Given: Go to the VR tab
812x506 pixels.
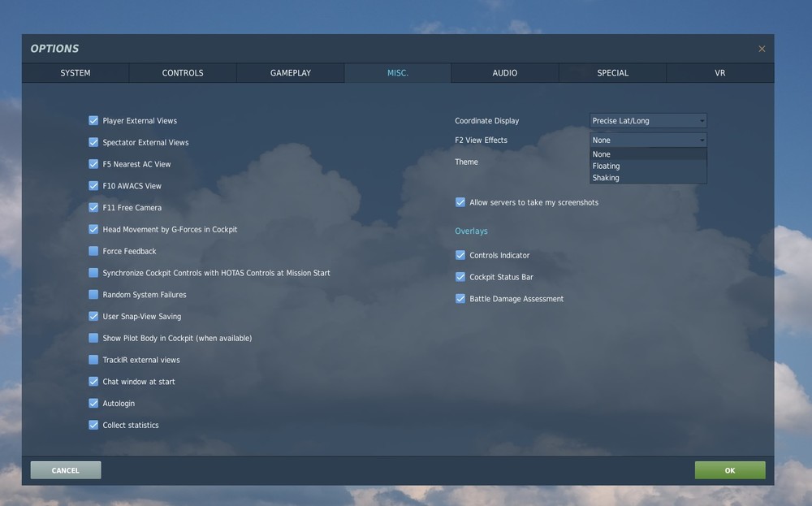Looking at the screenshot, I should click(719, 73).
